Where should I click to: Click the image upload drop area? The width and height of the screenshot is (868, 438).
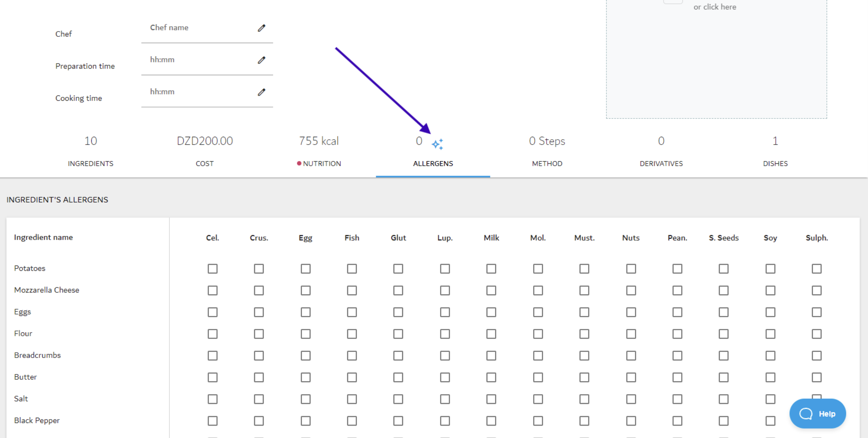coord(716,59)
